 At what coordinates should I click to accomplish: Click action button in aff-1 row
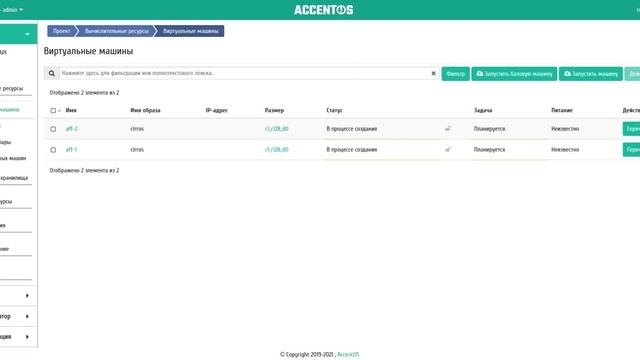tap(631, 149)
